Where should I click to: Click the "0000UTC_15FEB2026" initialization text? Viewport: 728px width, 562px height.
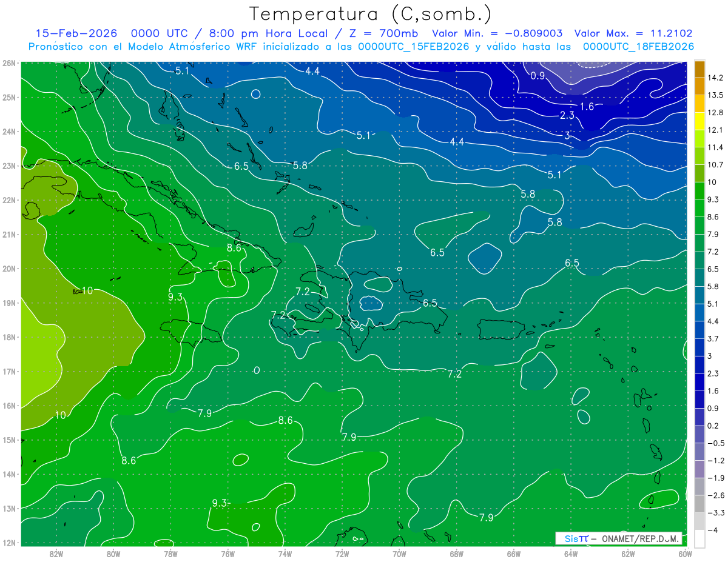414,47
